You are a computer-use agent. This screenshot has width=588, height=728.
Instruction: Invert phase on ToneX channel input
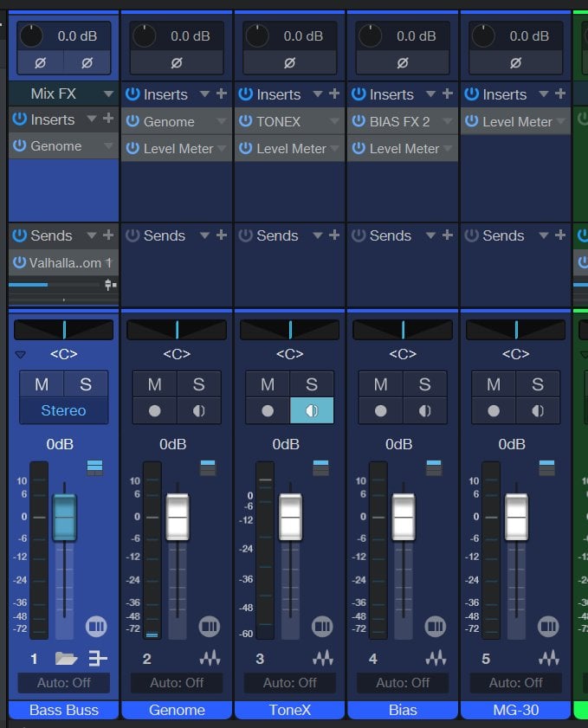289,62
